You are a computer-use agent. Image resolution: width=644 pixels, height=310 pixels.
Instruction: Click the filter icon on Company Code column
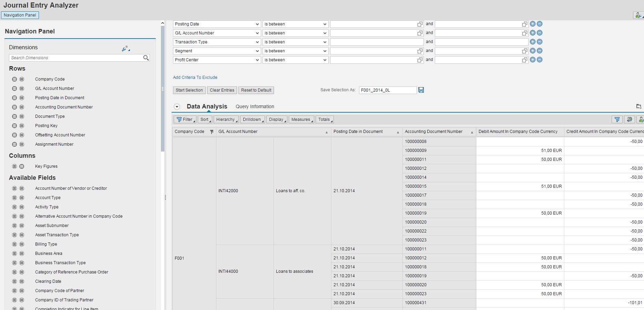pyautogui.click(x=212, y=132)
